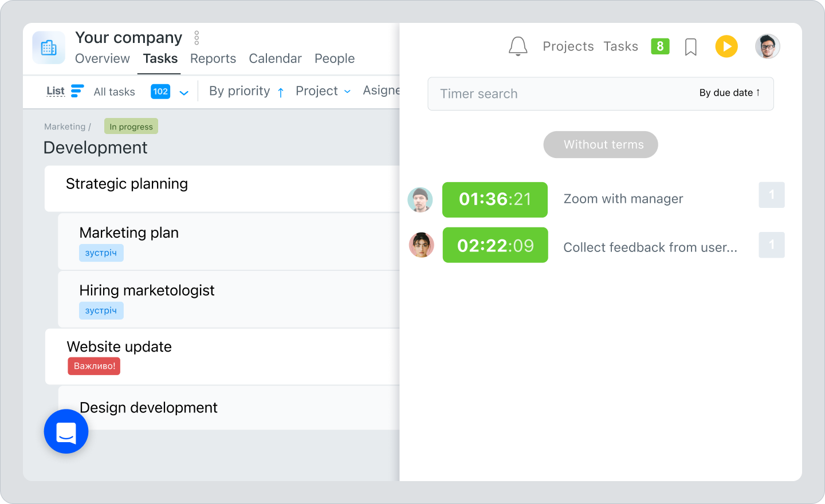The image size is (825, 504).
Task: Open the notifications bell
Action: pos(517,46)
